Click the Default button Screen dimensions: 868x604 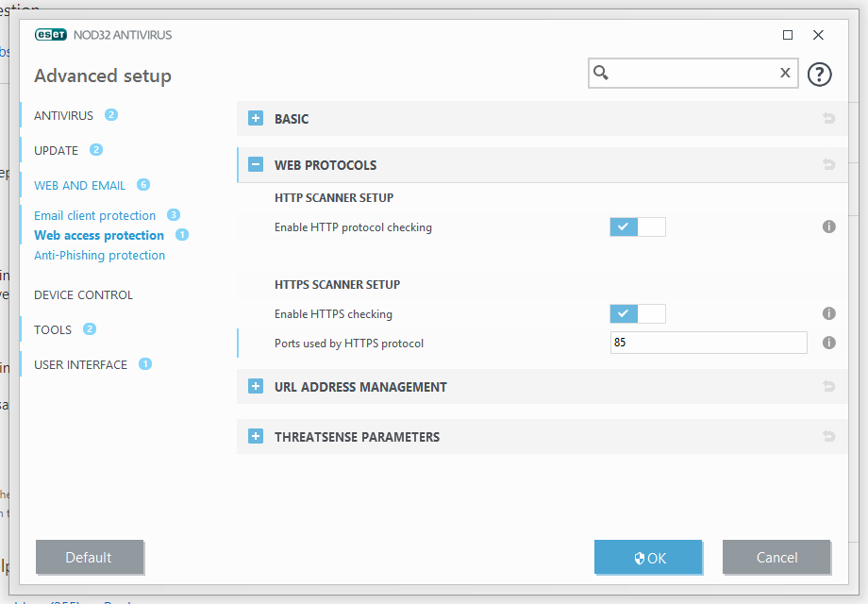(89, 557)
